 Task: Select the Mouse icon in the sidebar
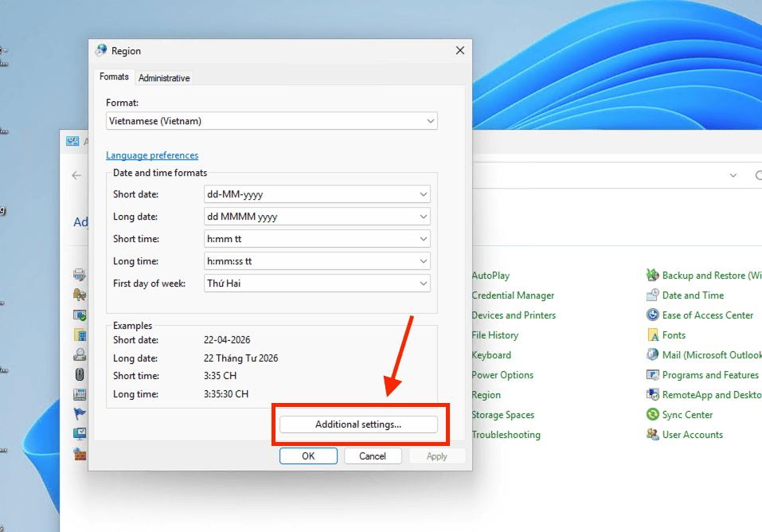coord(80,374)
